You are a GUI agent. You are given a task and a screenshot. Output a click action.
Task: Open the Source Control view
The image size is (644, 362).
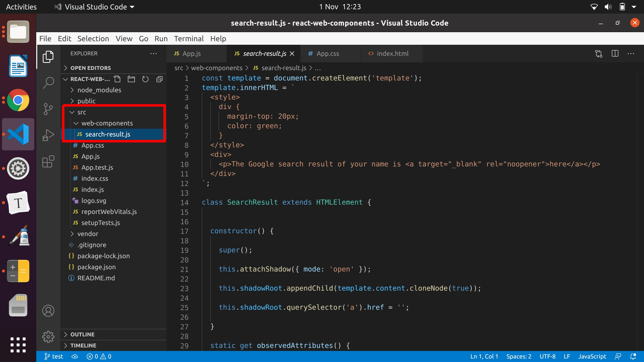pyautogui.click(x=48, y=109)
